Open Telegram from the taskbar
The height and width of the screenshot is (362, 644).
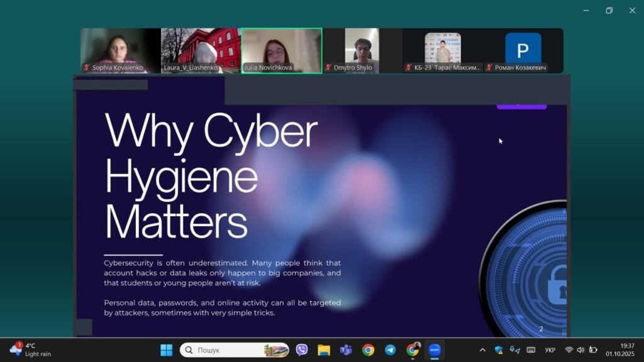391,350
